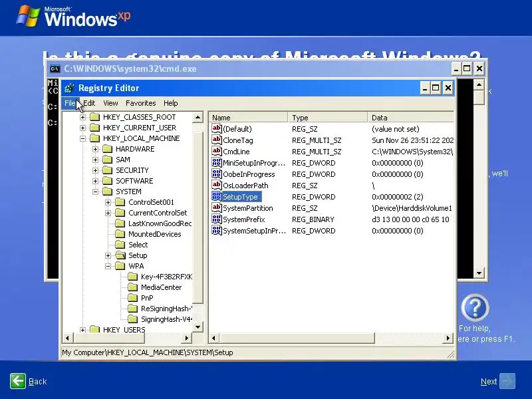Expand the CurrentControlSet key
This screenshot has height=399, width=532.
click(x=108, y=213)
